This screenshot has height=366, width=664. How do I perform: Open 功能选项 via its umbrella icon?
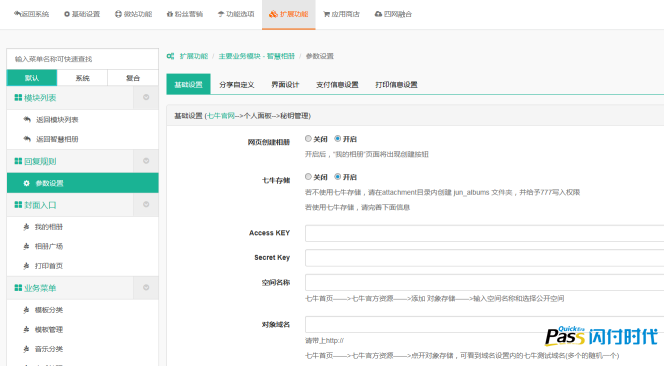221,14
